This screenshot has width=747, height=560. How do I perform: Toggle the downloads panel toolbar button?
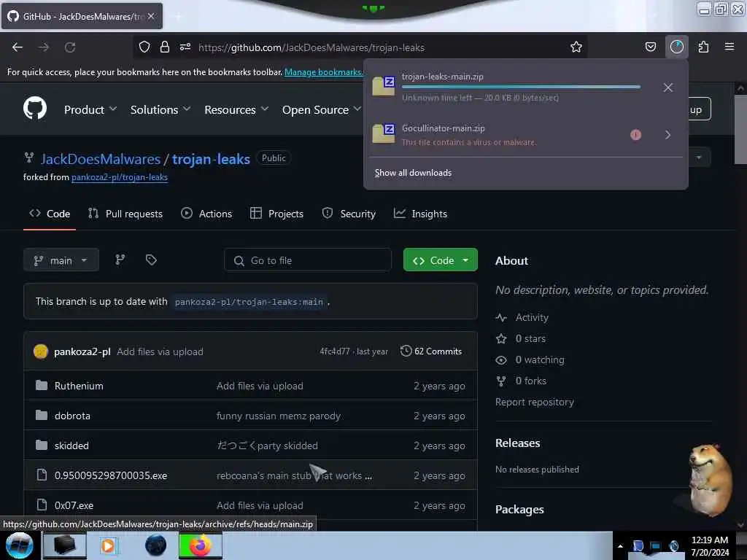[676, 47]
